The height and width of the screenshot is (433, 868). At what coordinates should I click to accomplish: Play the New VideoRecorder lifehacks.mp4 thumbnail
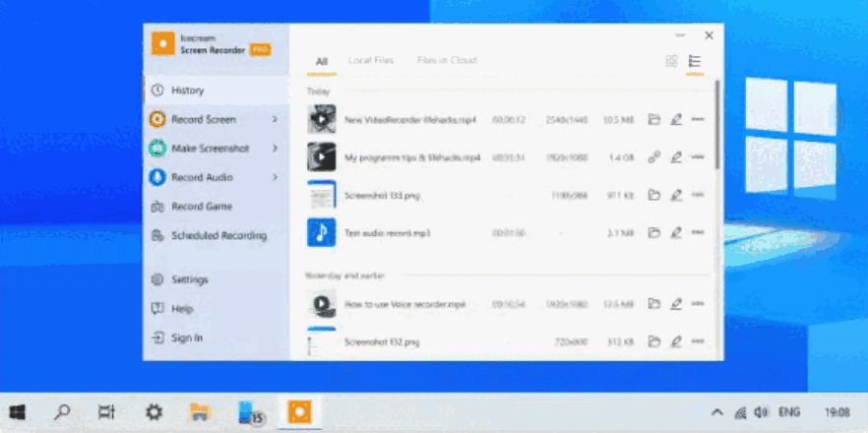[322, 119]
